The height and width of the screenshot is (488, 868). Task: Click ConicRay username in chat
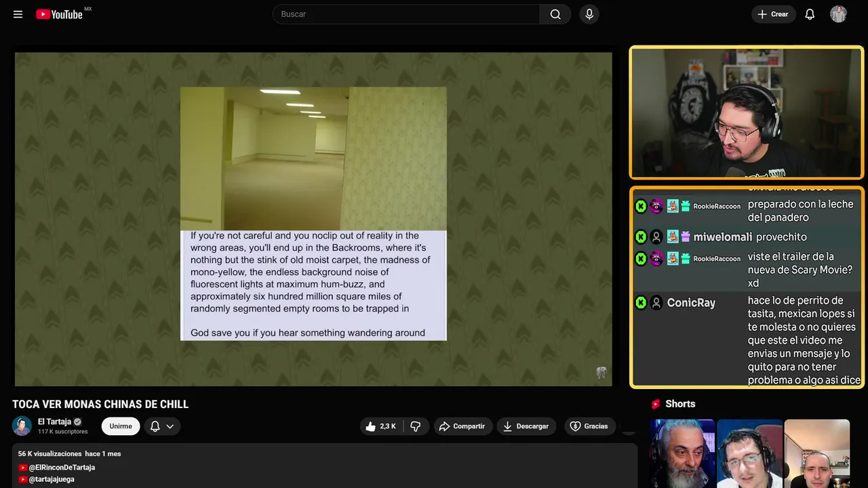[x=691, y=303]
